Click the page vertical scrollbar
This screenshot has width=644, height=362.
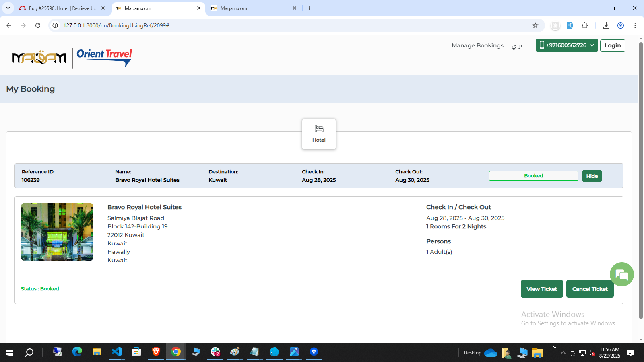click(x=641, y=181)
